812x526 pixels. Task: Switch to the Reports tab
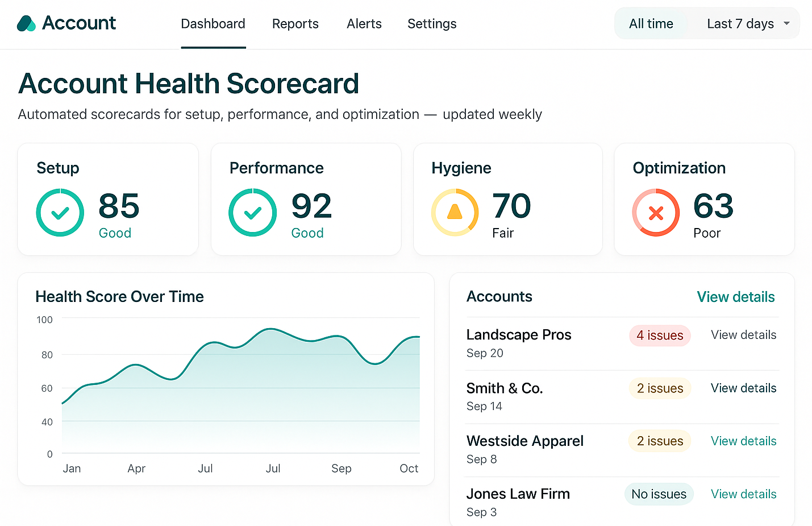click(x=295, y=24)
